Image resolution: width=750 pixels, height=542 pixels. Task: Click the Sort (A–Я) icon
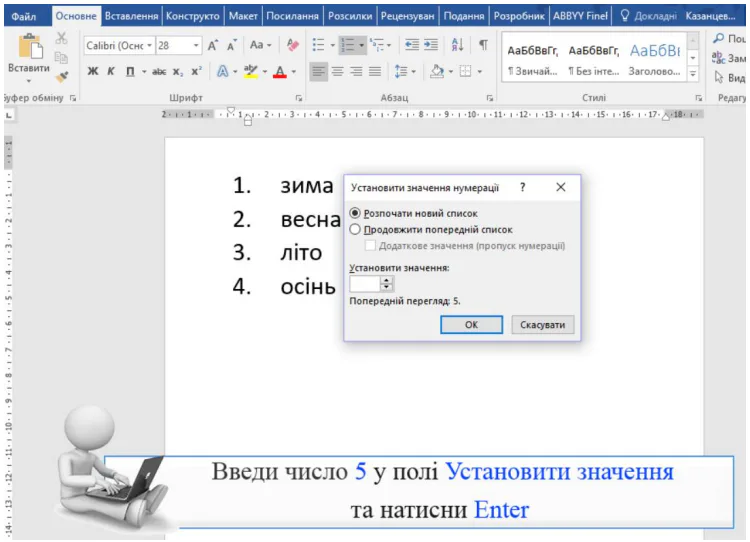pyautogui.click(x=458, y=46)
